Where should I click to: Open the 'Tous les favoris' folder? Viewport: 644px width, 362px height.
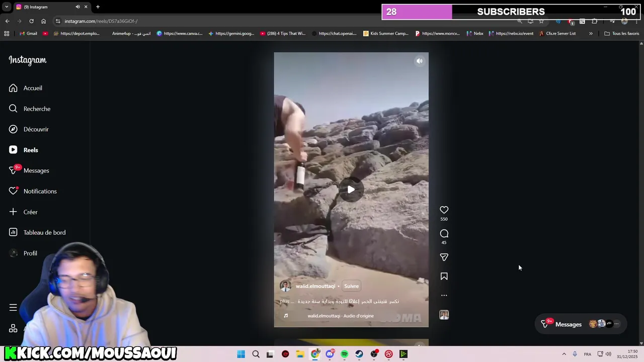point(621,33)
